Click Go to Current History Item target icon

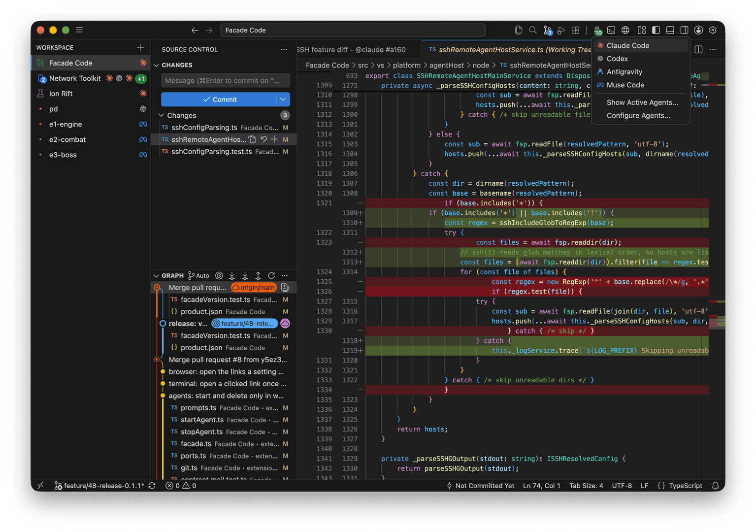coord(219,276)
